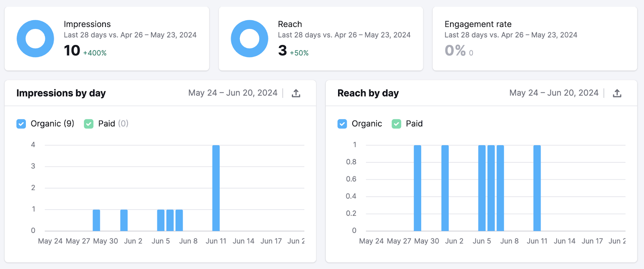This screenshot has height=269, width=644.
Task: Click the Reach donut chart icon
Action: tap(249, 39)
